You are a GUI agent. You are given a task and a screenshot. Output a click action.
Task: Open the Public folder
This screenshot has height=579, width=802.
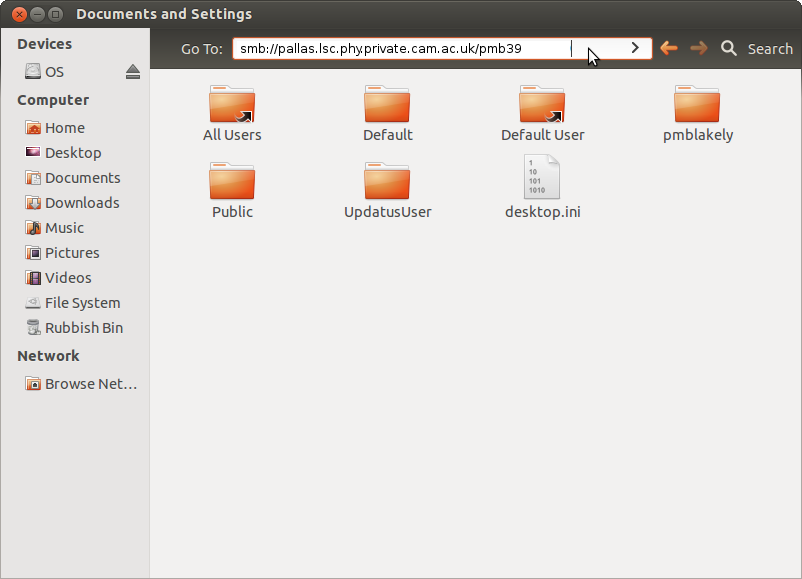(232, 182)
